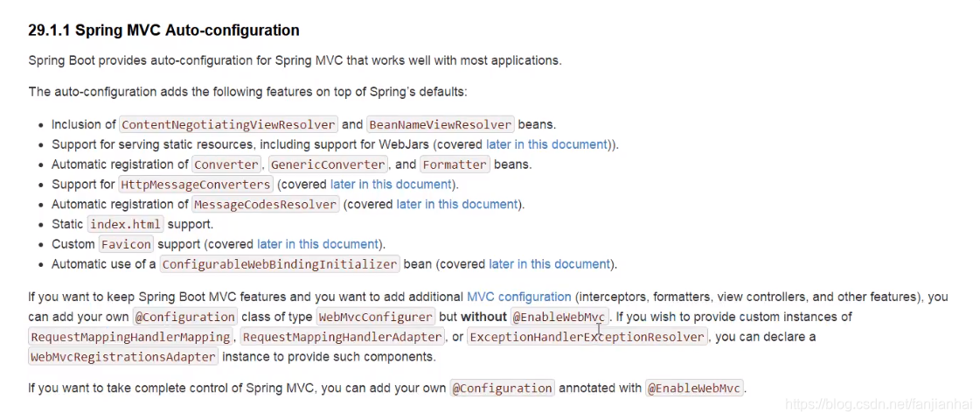Click the Formatter code label

pos(455,164)
